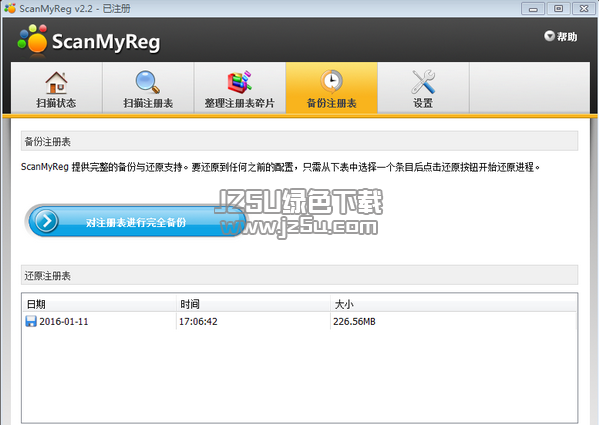
Task: Click the 226.56MB size cell
Action: 354,322
